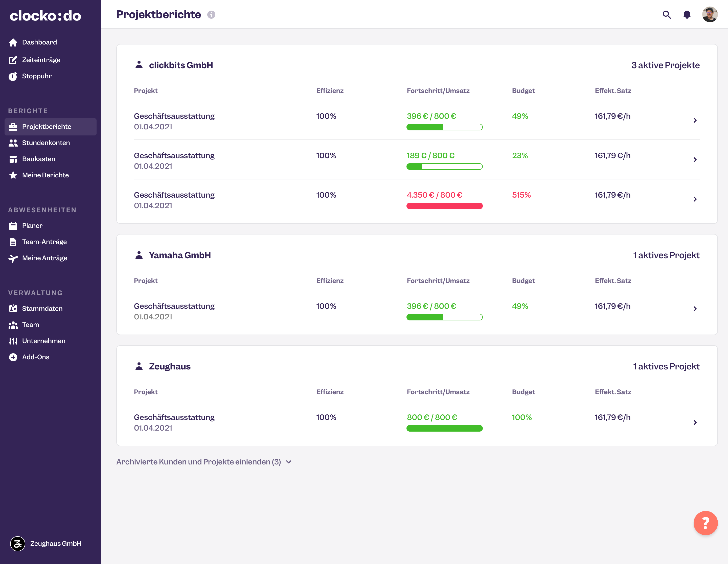Open the Add-Ons plus icon
The image size is (728, 564).
[13, 357]
